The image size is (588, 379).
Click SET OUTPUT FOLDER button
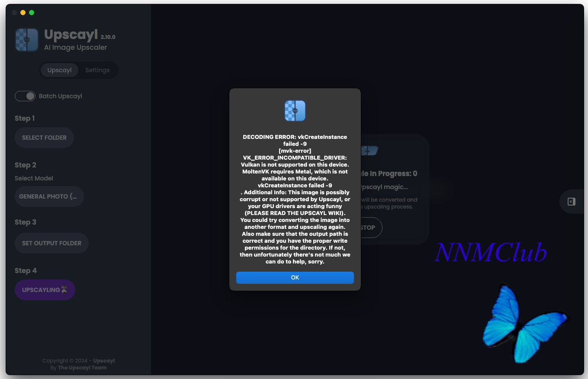pos(51,243)
